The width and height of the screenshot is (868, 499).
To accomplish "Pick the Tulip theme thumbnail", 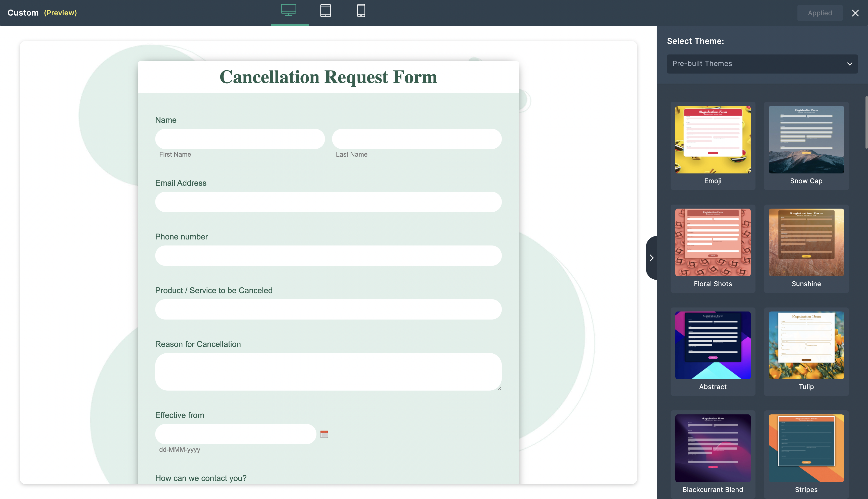I will pyautogui.click(x=806, y=345).
